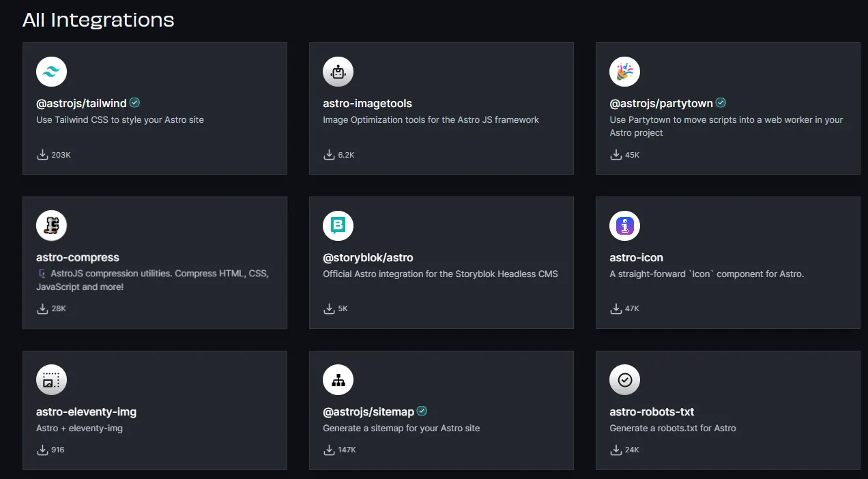
Task: Click download icon beside 5K
Action: tap(329, 308)
